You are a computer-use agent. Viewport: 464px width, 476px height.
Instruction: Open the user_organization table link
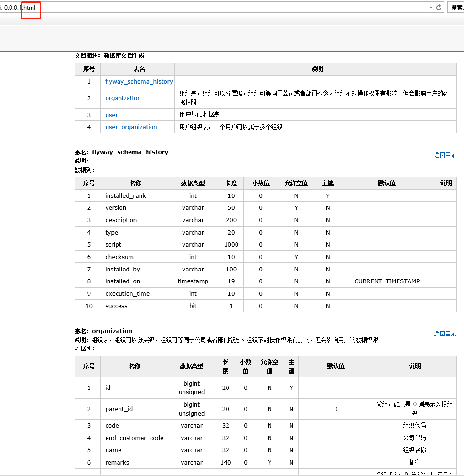(x=131, y=127)
